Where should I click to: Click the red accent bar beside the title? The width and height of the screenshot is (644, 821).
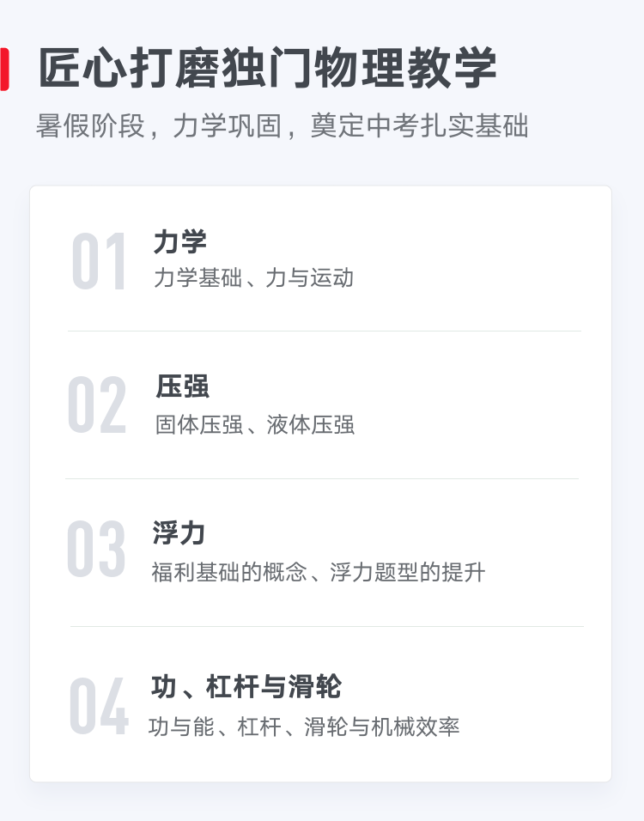pyautogui.click(x=4, y=69)
